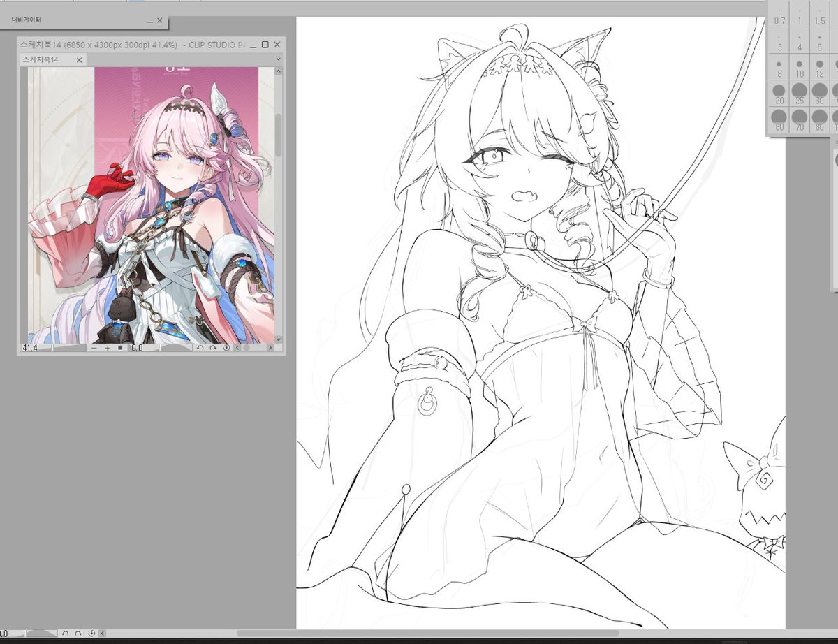The width and height of the screenshot is (838, 644).
Task: Maximize the 스케치북14 sub-window
Action: click(265, 45)
